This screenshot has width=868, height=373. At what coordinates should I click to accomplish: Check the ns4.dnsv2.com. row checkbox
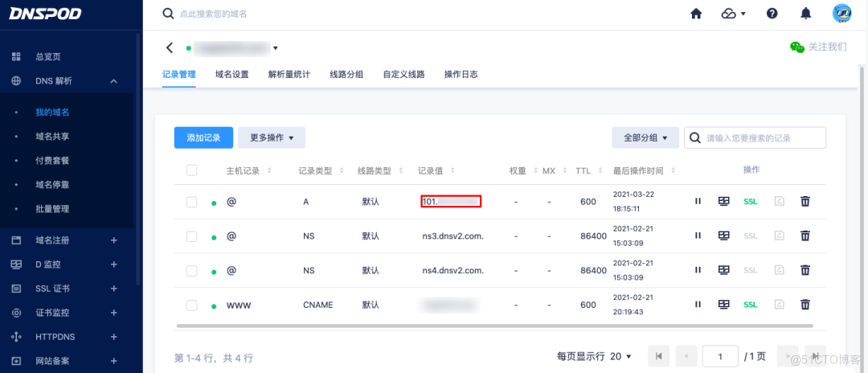pos(191,271)
